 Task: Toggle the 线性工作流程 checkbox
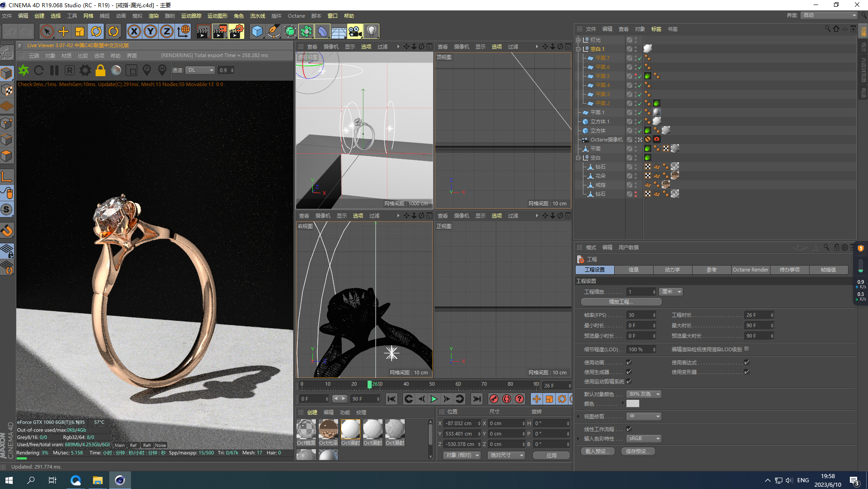pyautogui.click(x=629, y=429)
